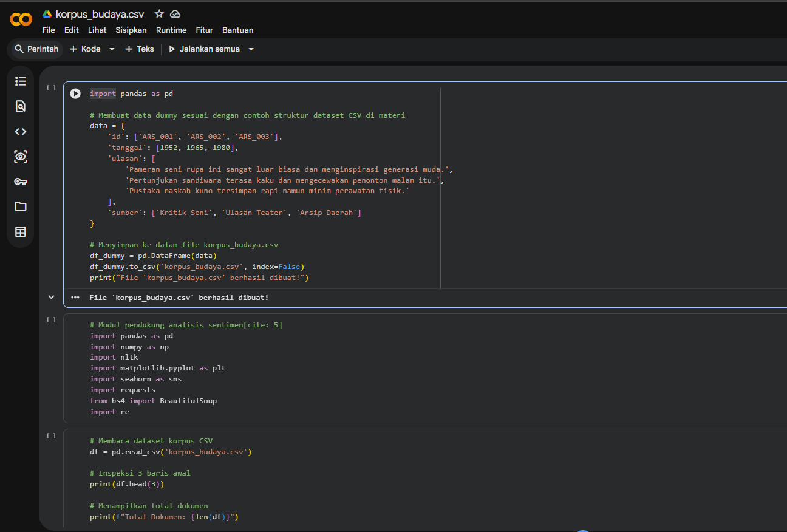The image size is (787, 532).
Task: Click the line "from bs4 import BeautifulSoup"
Action: [154, 401]
